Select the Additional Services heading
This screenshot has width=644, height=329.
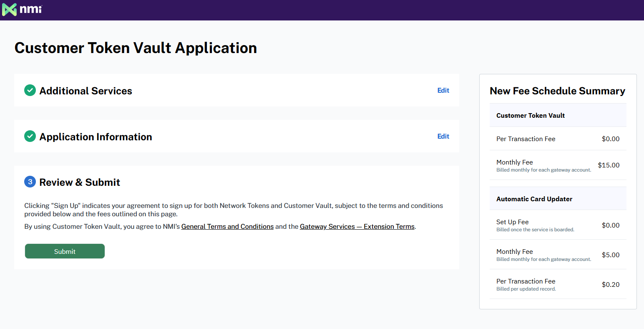(x=86, y=91)
